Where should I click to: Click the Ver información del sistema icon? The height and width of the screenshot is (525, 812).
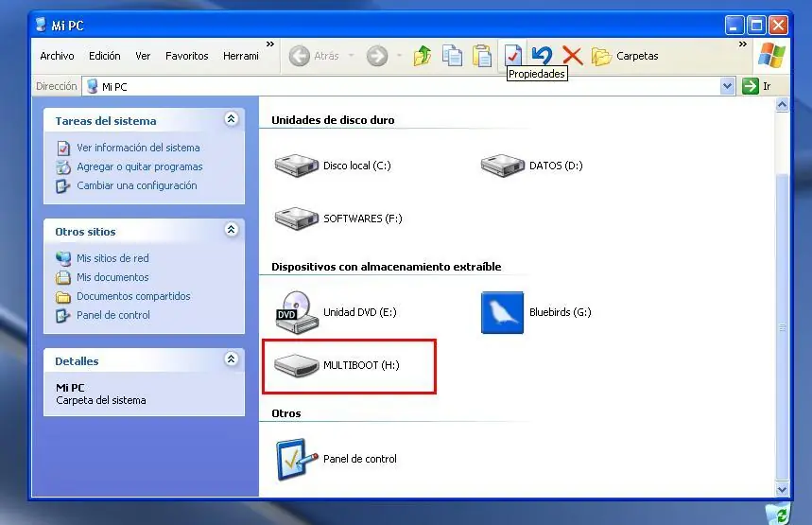pos(63,149)
